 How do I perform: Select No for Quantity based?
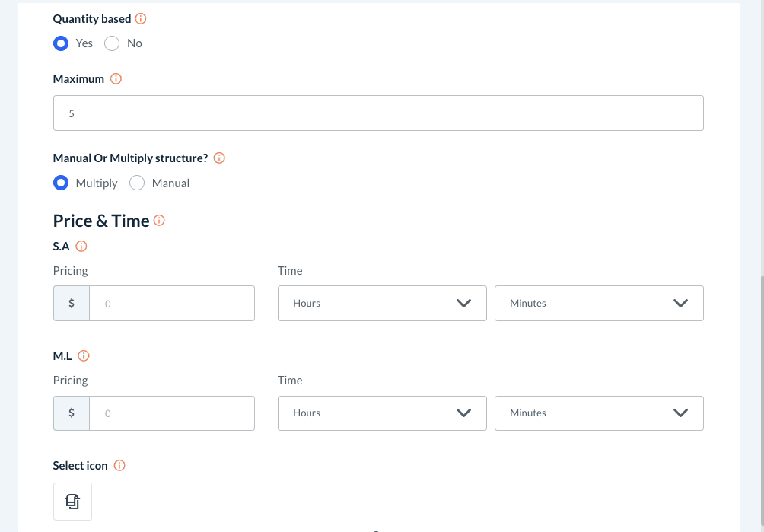click(112, 43)
